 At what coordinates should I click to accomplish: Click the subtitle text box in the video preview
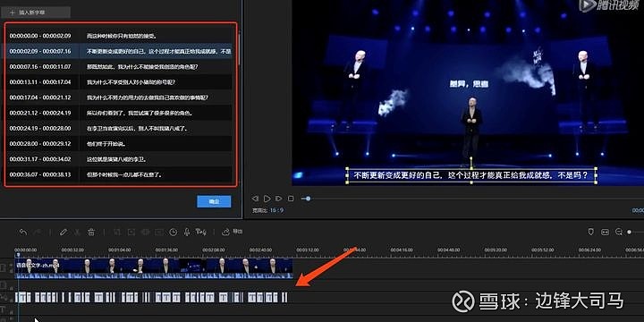471,176
